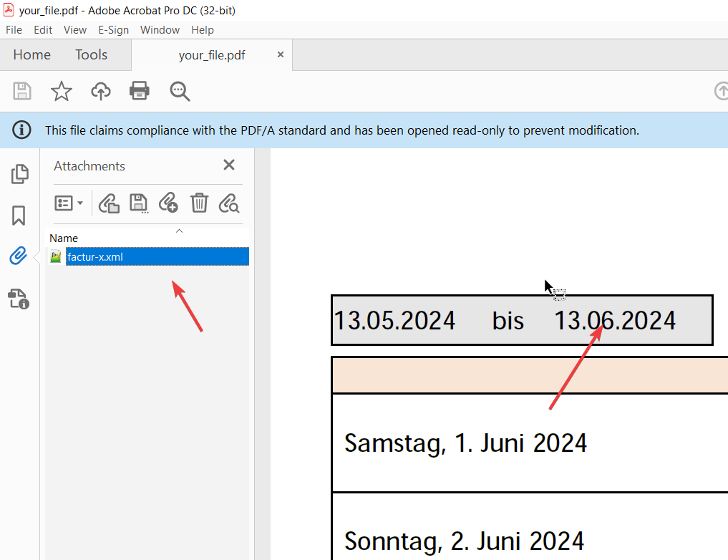Search attachments icon
728x560 pixels.
click(x=229, y=203)
